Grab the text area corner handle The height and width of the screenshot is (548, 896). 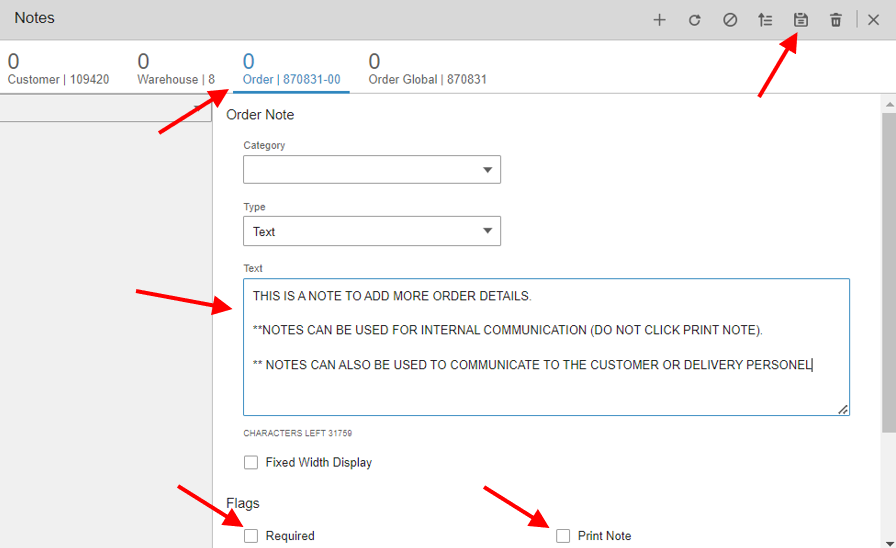tap(843, 409)
